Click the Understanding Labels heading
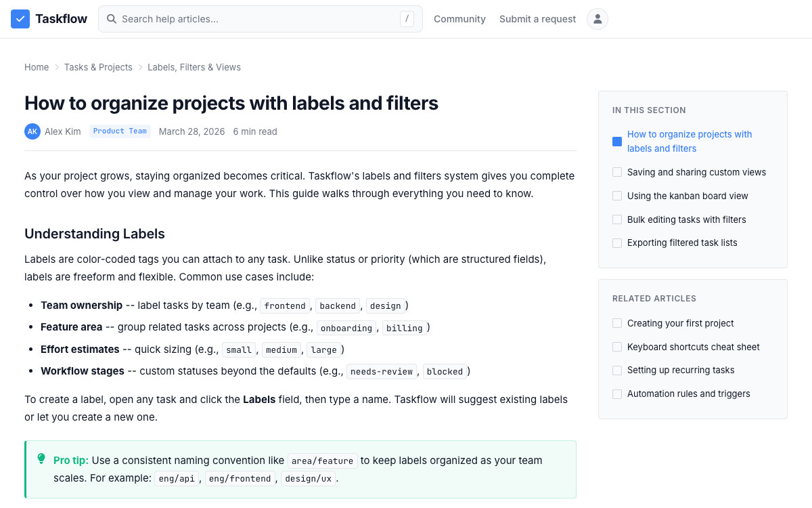This screenshot has width=812, height=508. (x=95, y=234)
